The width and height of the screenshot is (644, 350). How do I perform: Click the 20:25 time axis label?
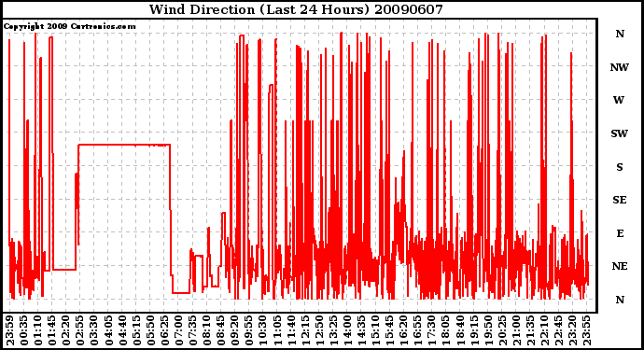(501, 330)
